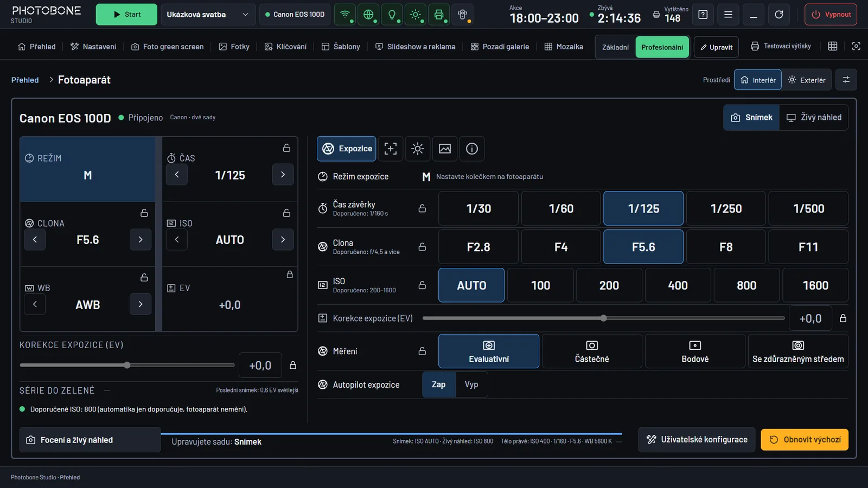Screen dimensions: 868x488
Task: Click the grid icon next to Testovací výtisky
Action: tap(833, 47)
